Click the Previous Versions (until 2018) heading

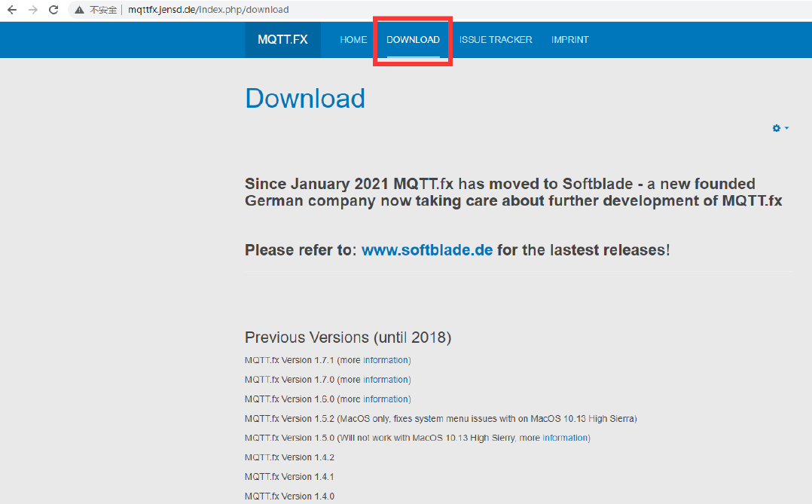tap(348, 338)
